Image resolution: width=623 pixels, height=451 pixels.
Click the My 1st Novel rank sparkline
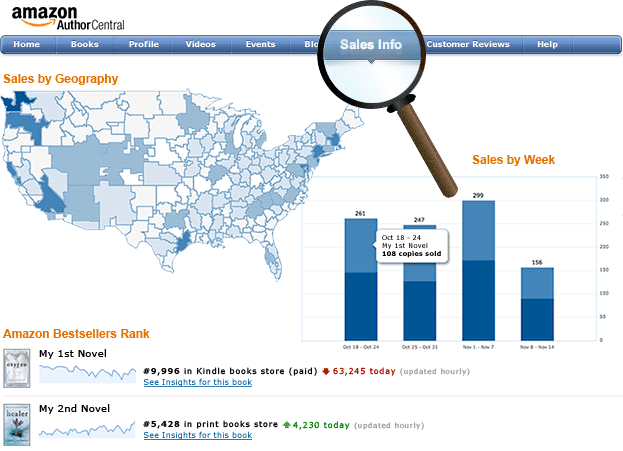coord(87,374)
